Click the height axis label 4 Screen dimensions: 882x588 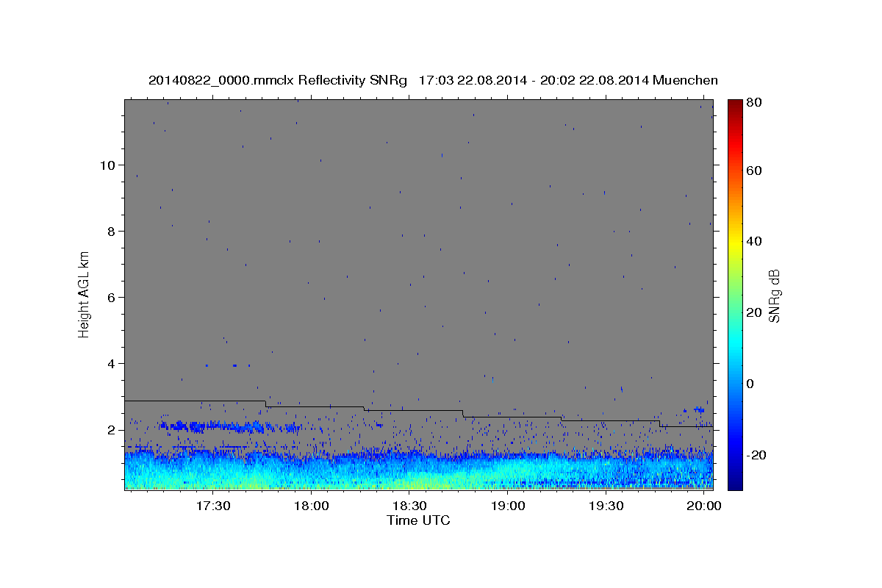point(112,363)
